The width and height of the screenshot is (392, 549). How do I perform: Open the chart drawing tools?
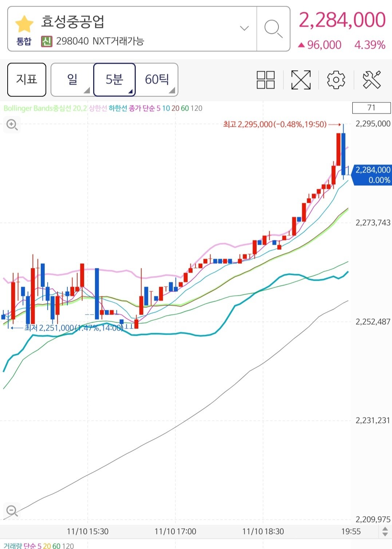372,80
